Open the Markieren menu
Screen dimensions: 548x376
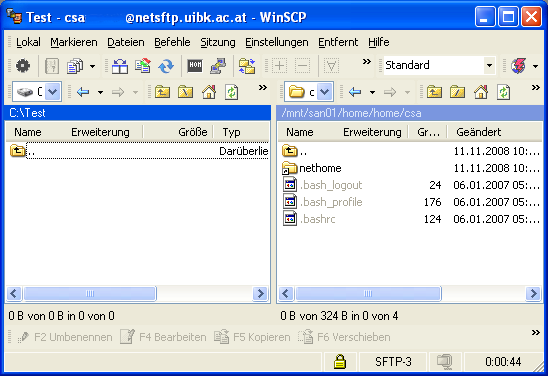click(x=74, y=42)
